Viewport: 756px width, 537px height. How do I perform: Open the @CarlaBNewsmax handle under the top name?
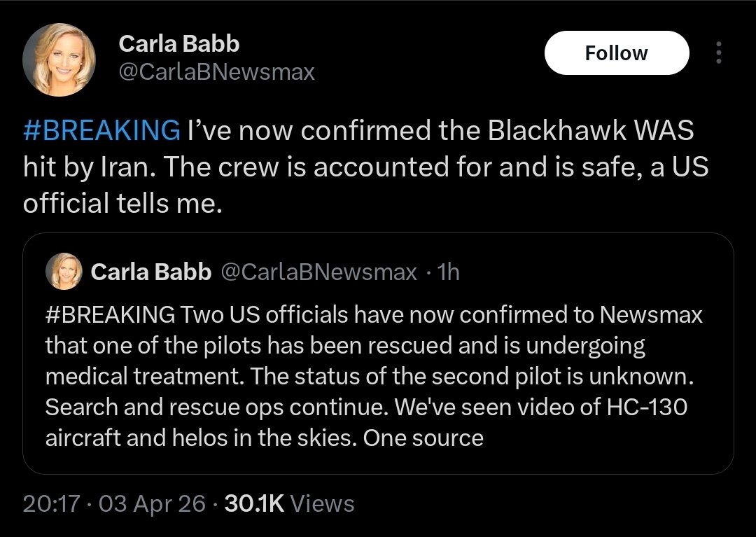[217, 71]
